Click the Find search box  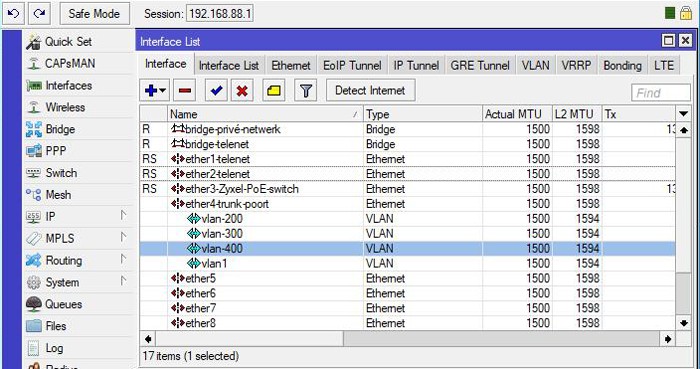click(x=661, y=93)
